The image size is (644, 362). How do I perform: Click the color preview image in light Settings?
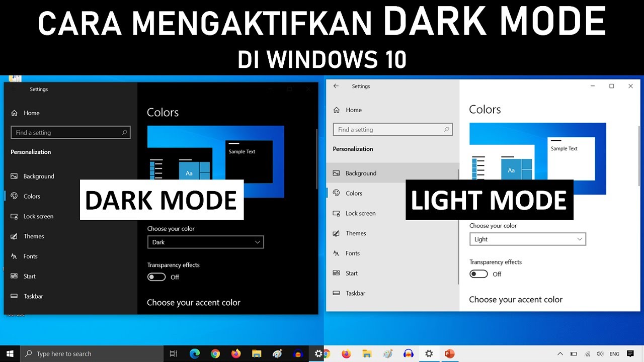[x=537, y=158]
